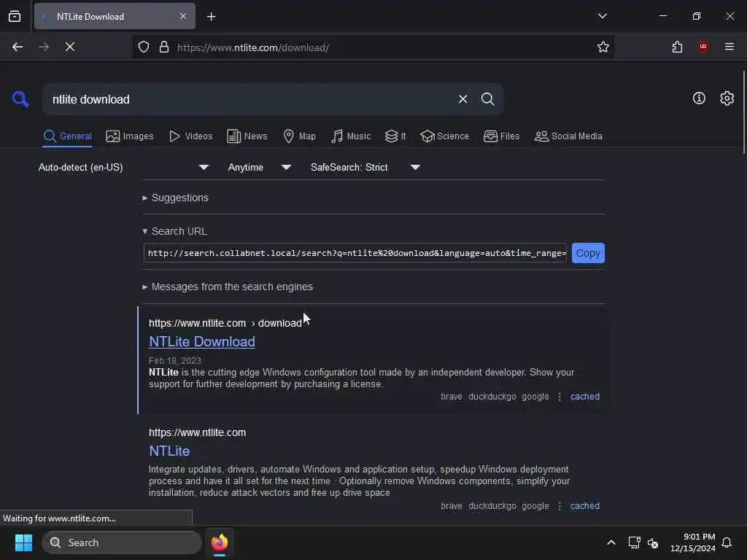This screenshot has width=747, height=560.
Task: Open the NTLite Download result link
Action: point(202,341)
